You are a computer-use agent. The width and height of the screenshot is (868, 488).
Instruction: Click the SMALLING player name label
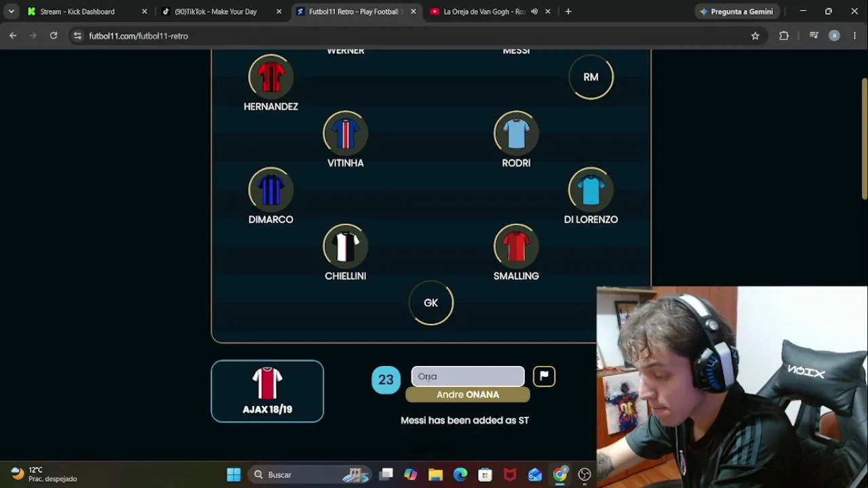point(516,276)
